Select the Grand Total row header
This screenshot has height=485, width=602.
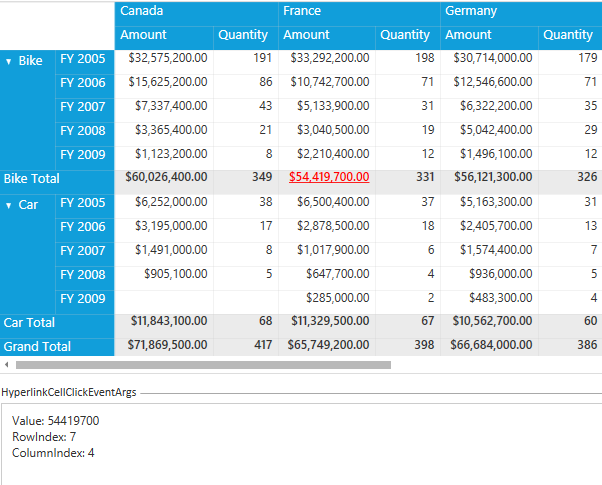click(x=38, y=346)
